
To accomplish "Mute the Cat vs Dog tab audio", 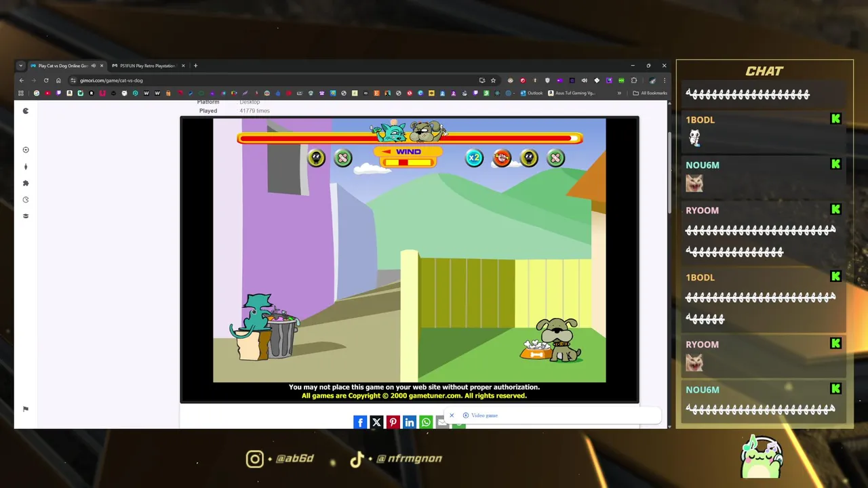I will click(93, 66).
